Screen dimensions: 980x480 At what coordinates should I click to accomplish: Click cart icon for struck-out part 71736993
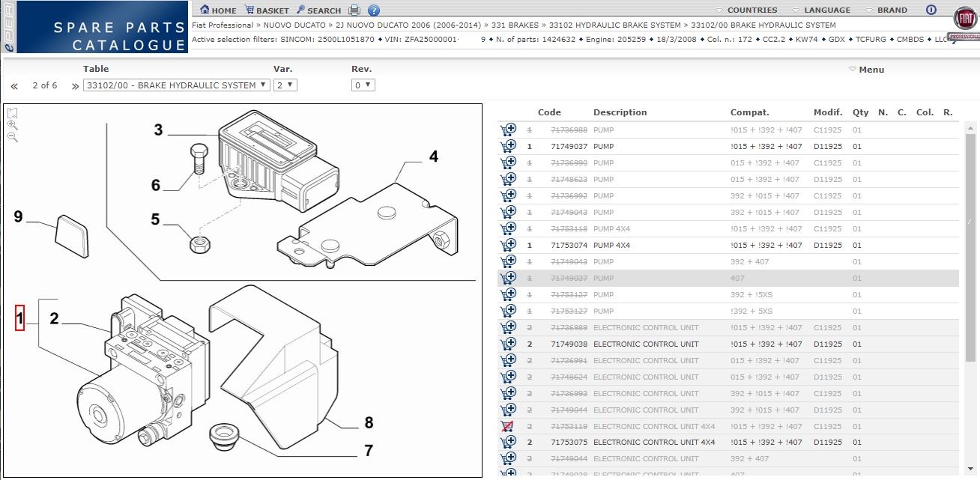(509, 392)
